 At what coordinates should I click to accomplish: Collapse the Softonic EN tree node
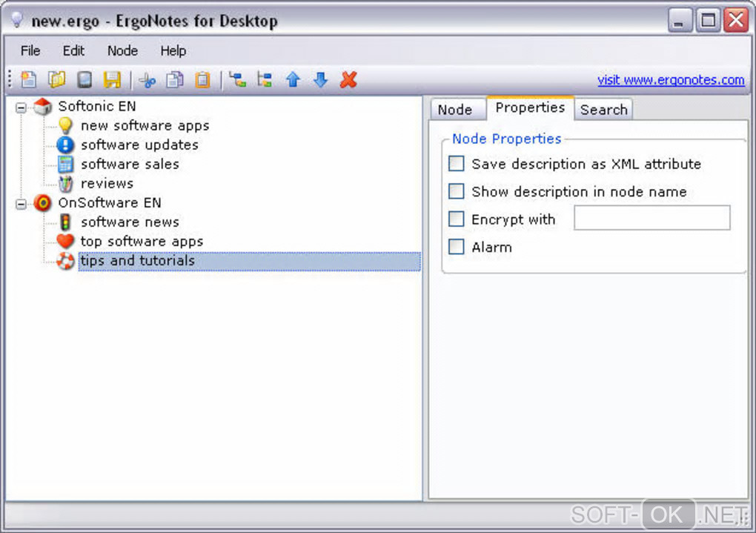pyautogui.click(x=21, y=107)
